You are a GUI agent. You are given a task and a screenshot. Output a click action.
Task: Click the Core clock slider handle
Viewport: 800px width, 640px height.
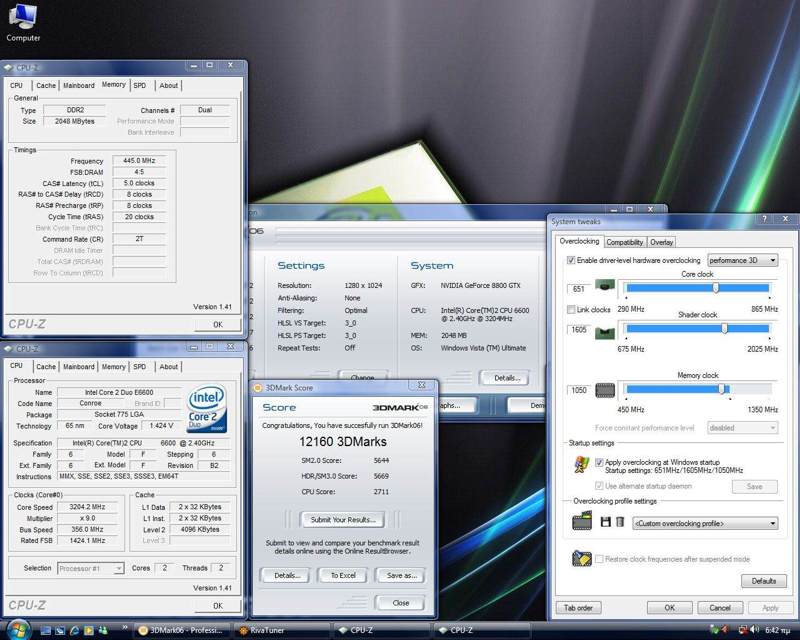[x=715, y=288]
